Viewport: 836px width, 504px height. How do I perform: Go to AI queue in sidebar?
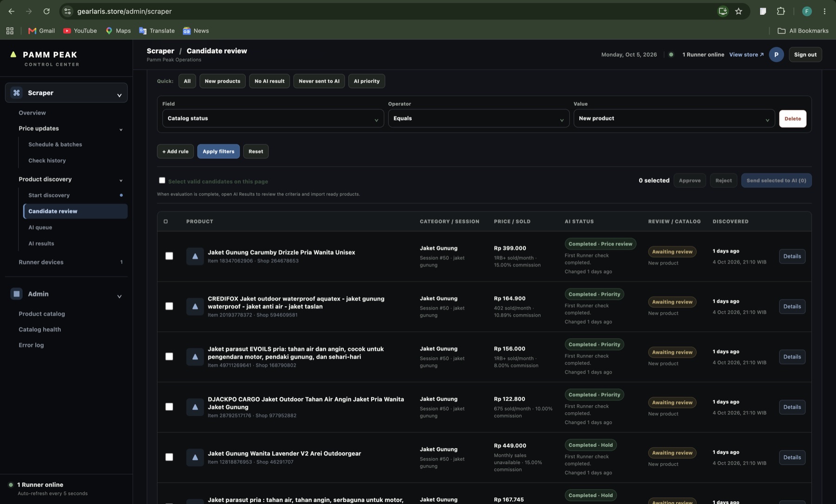coord(40,227)
